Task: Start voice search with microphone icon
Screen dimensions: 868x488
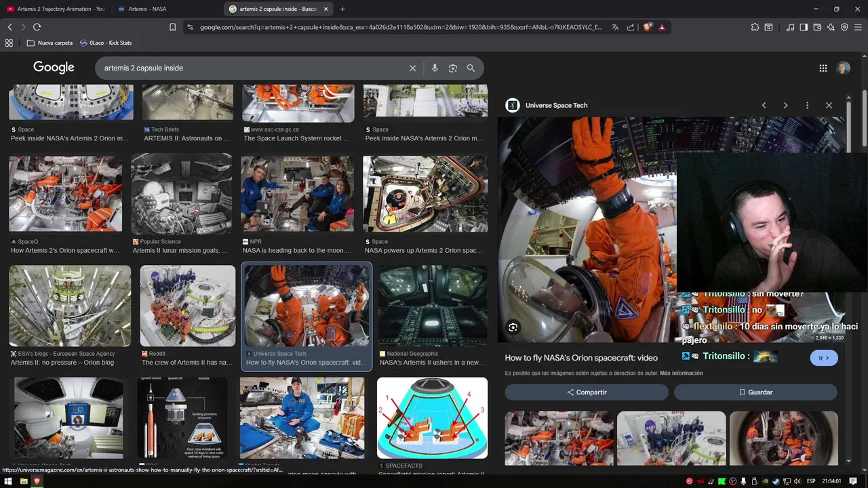Action: coord(435,68)
